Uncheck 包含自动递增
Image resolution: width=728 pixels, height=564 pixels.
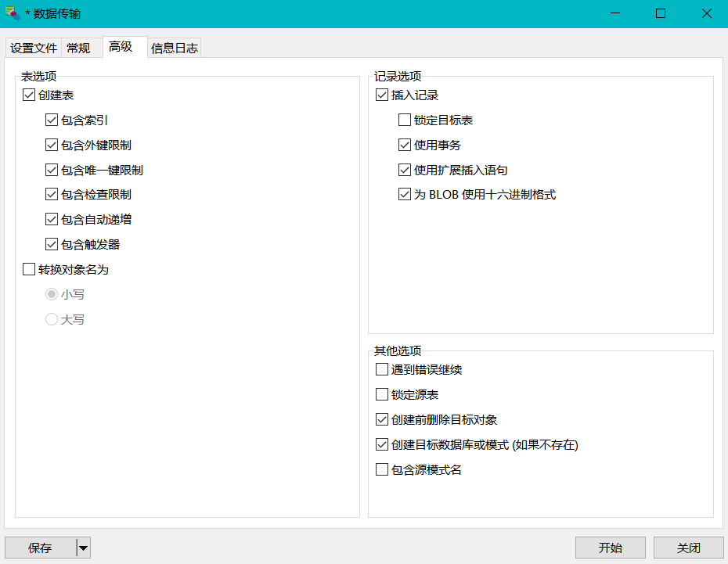pyautogui.click(x=52, y=219)
